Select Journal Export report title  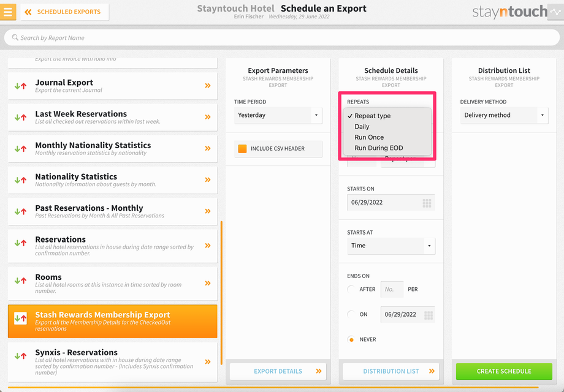pos(64,83)
